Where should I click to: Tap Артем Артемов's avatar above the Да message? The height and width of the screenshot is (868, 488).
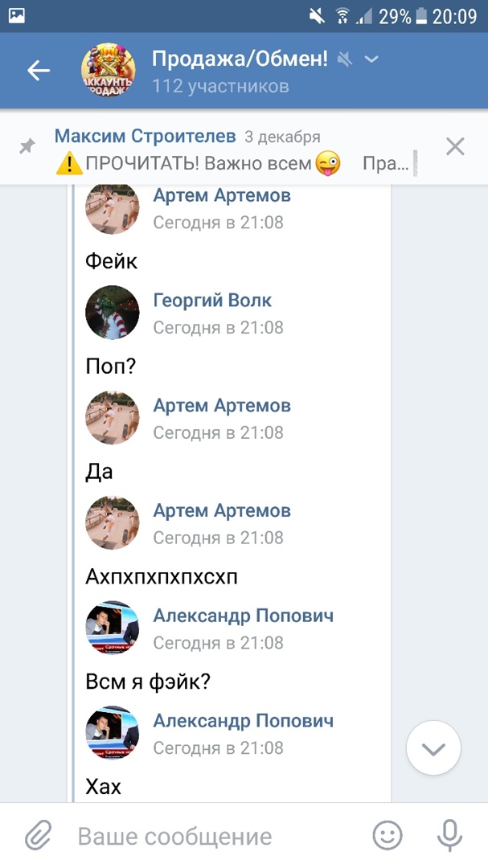pos(113,418)
